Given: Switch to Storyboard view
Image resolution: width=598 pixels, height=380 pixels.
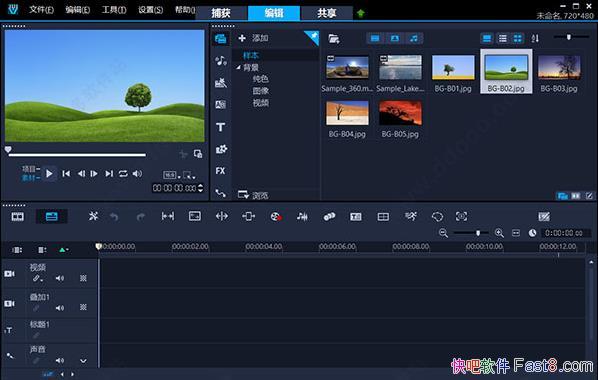Looking at the screenshot, I should click(x=18, y=217).
